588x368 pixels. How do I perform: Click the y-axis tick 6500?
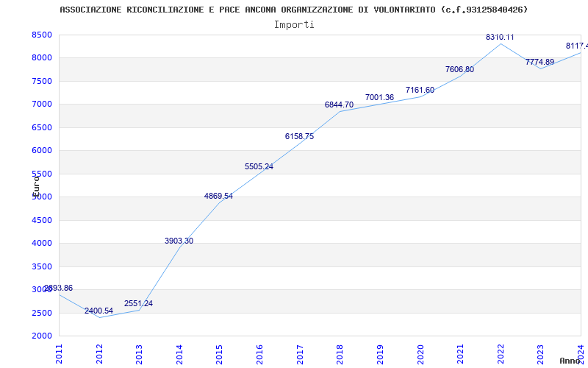(42, 127)
